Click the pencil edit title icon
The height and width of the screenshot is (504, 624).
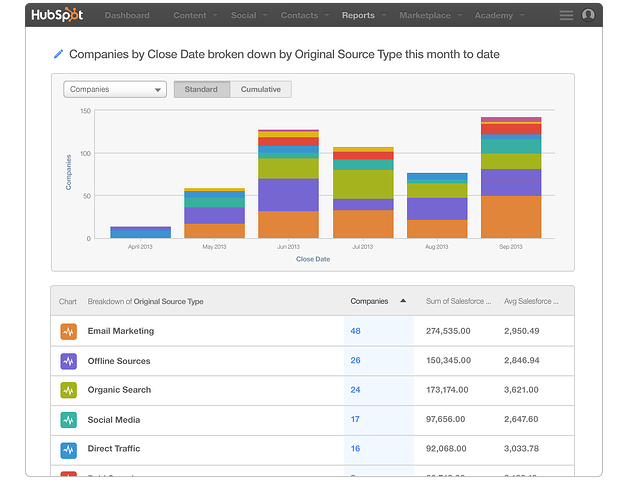tap(57, 54)
